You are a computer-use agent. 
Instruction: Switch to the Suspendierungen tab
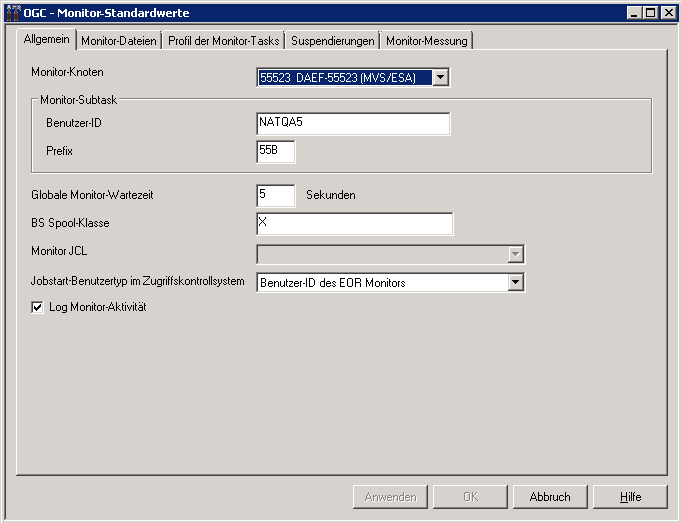pos(333,41)
